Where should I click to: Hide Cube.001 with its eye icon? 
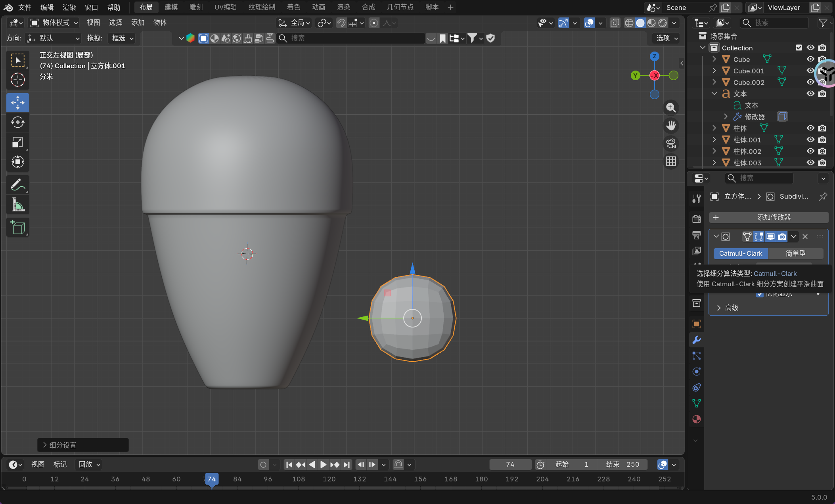(810, 71)
